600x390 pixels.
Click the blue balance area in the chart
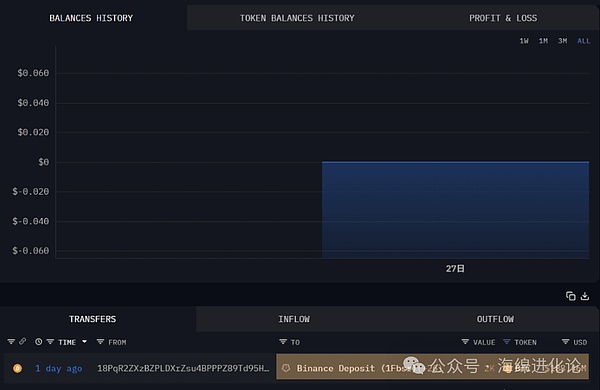point(455,210)
